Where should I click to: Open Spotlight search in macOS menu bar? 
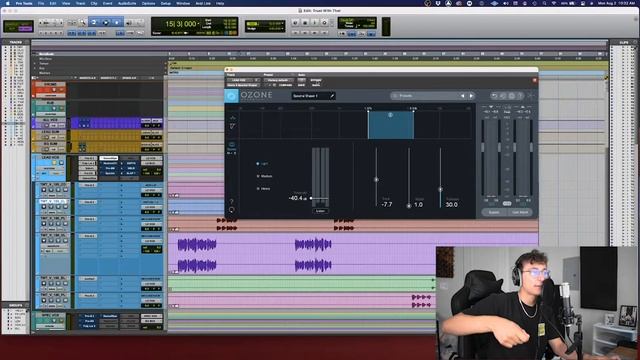(544, 3)
